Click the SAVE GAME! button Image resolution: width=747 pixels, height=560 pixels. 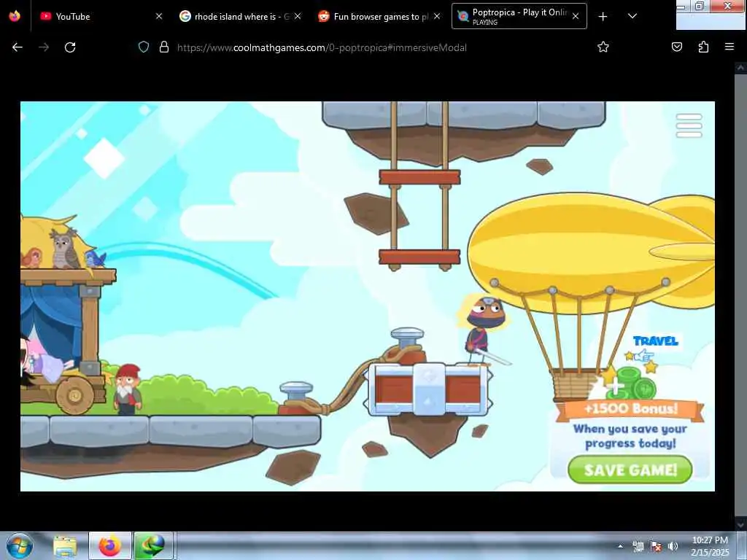coord(630,470)
